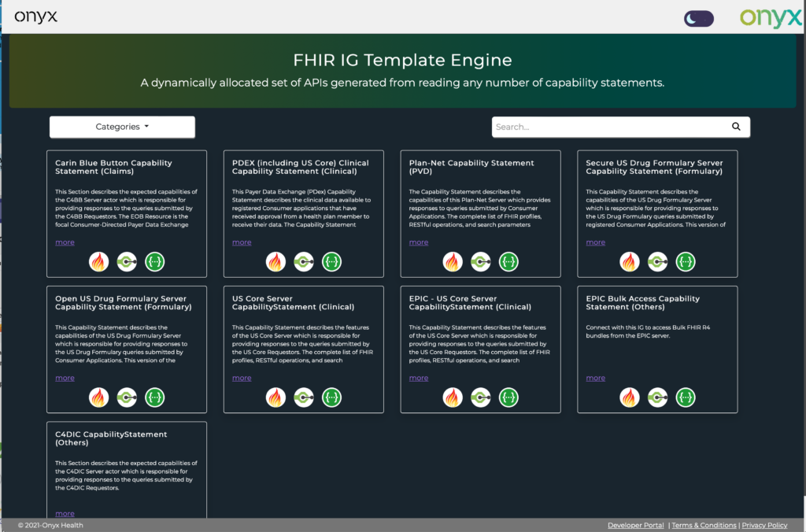Open braces icon on EPIC - US Core Server card
This screenshot has width=806, height=532.
click(508, 397)
